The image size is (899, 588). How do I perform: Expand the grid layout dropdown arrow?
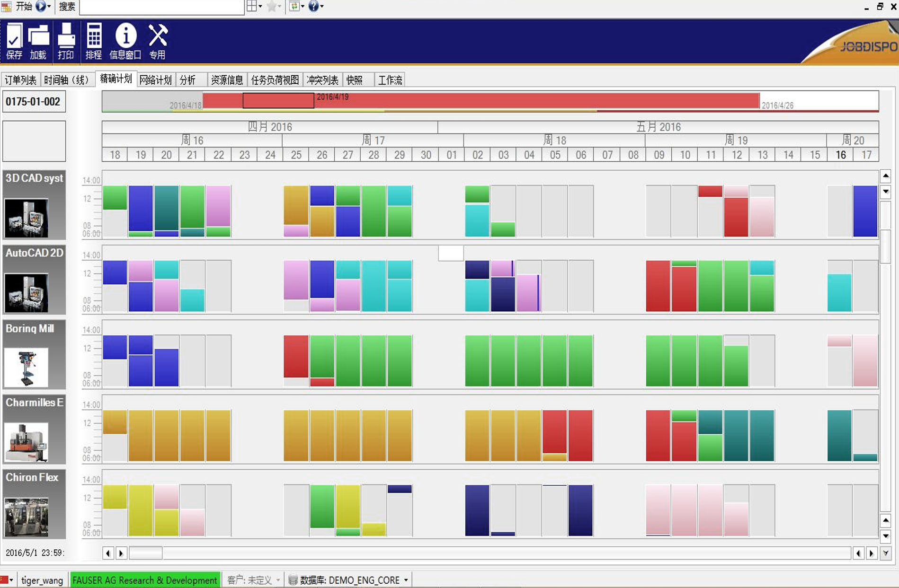260,7
